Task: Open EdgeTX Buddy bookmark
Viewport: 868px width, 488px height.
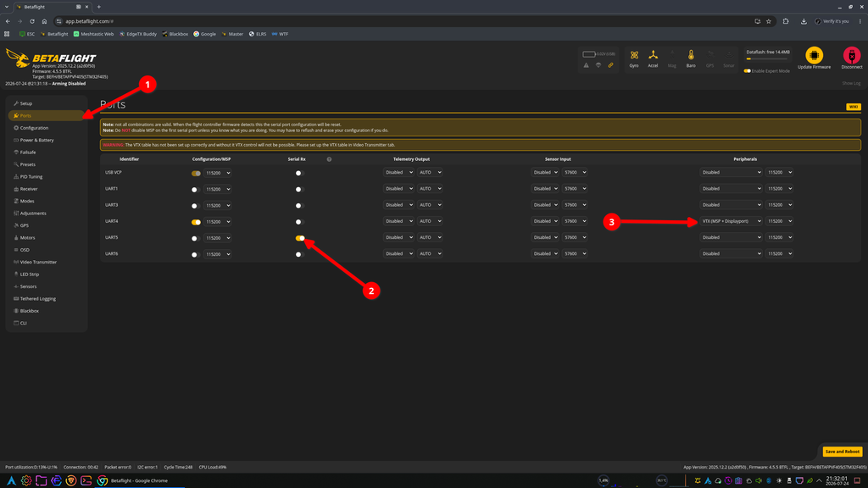Action: pos(138,34)
